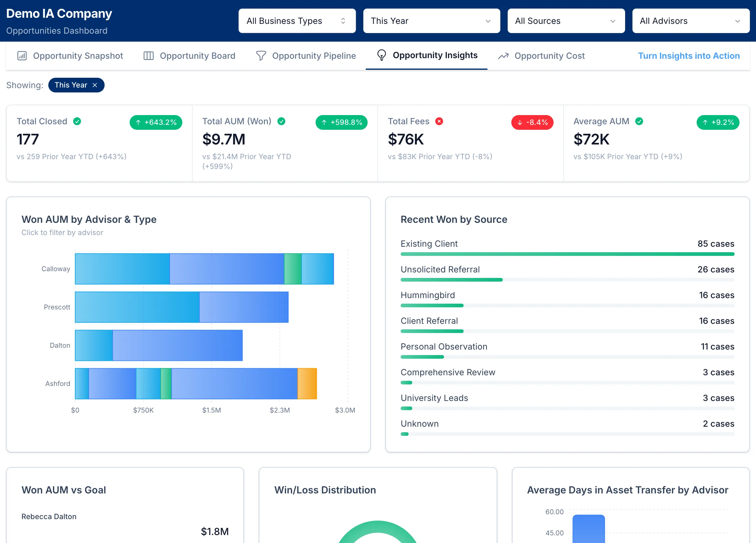Click the Dalton bar's dark blue segment
The image size is (756, 543).
click(178, 345)
